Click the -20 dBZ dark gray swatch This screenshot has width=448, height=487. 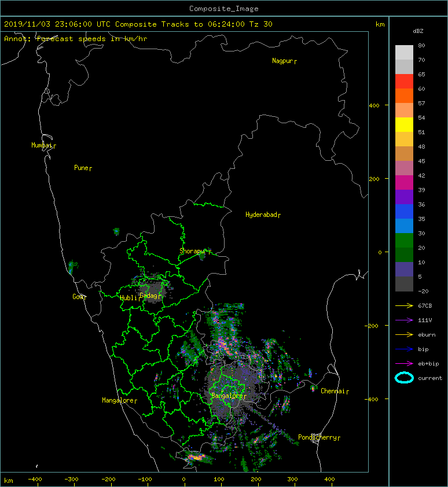click(x=404, y=284)
